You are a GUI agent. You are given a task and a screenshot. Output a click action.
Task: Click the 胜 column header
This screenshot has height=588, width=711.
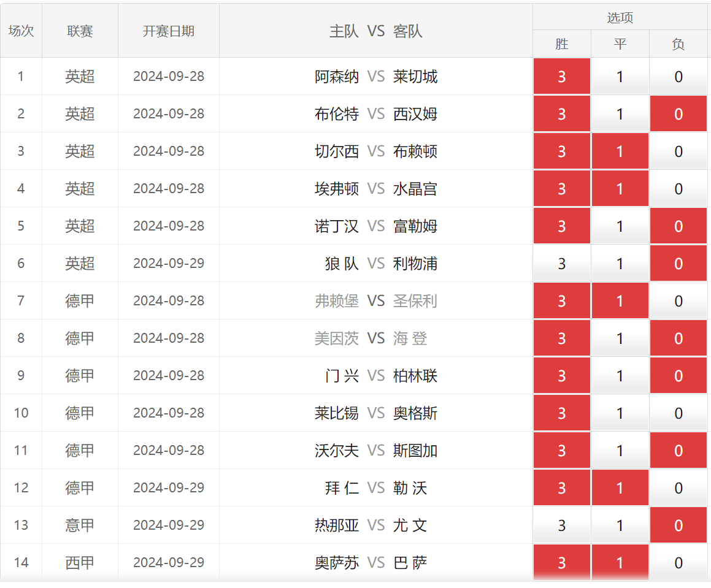(x=562, y=44)
